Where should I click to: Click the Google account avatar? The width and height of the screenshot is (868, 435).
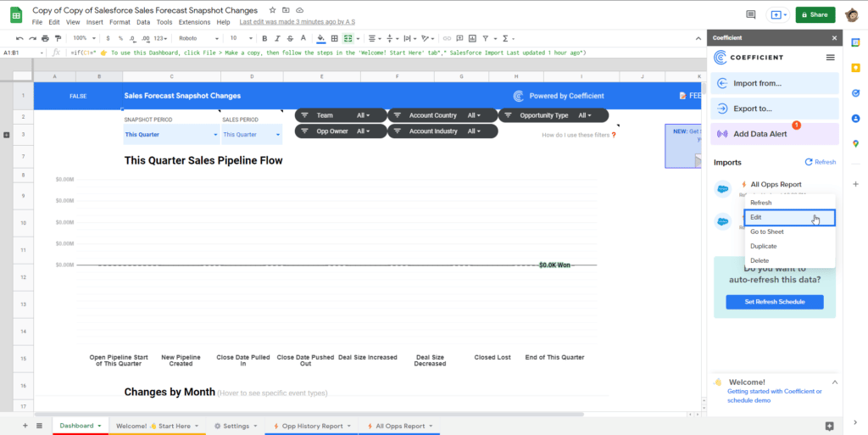click(x=851, y=15)
